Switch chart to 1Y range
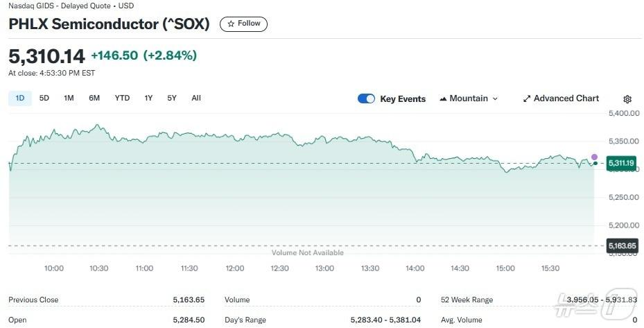Image resolution: width=644 pixels, height=328 pixels. tap(148, 98)
